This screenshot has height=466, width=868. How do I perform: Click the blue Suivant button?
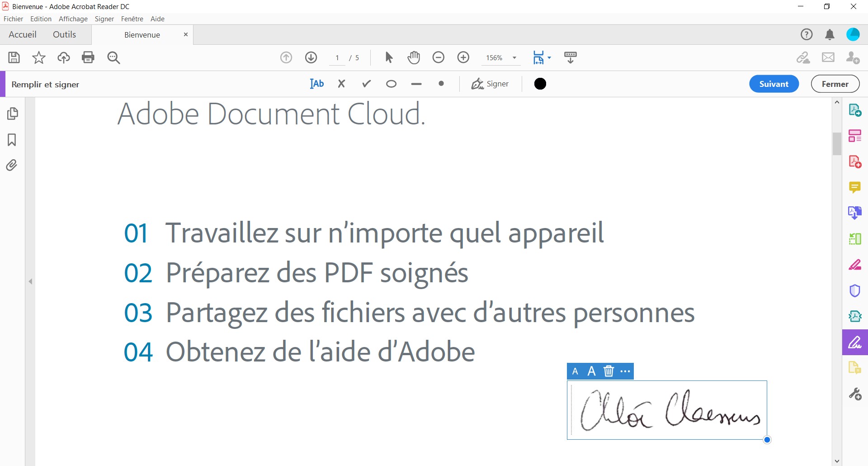(774, 84)
